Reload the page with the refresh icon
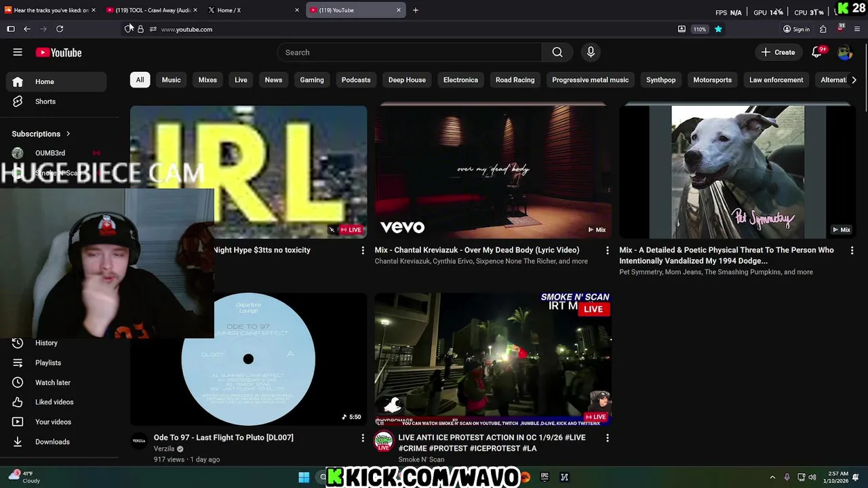 point(60,29)
